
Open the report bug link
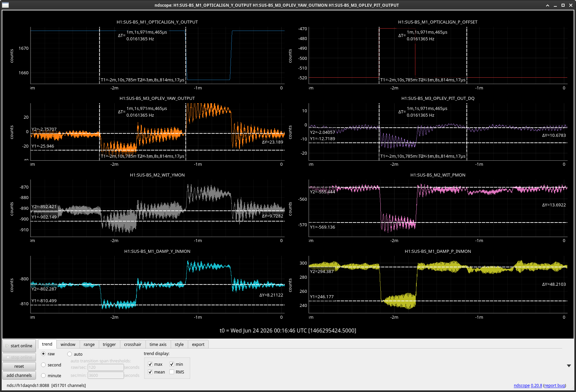[x=554, y=386]
